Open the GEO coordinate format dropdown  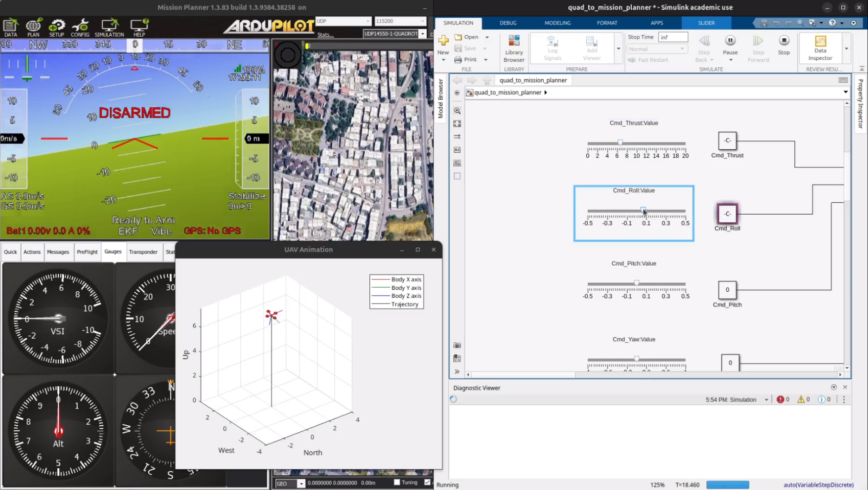click(302, 483)
